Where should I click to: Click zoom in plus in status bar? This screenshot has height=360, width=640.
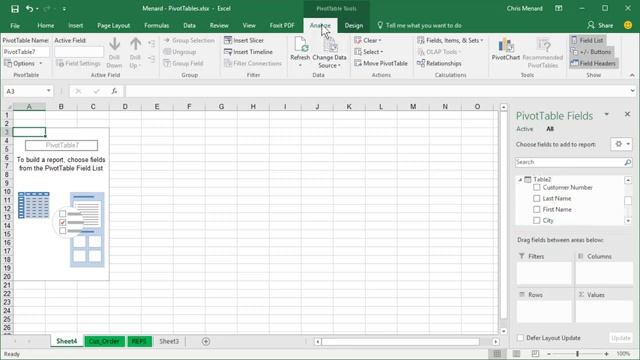tap(607, 354)
